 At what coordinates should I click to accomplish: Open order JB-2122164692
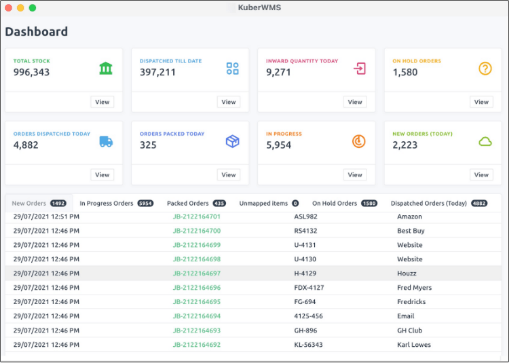[x=197, y=345]
